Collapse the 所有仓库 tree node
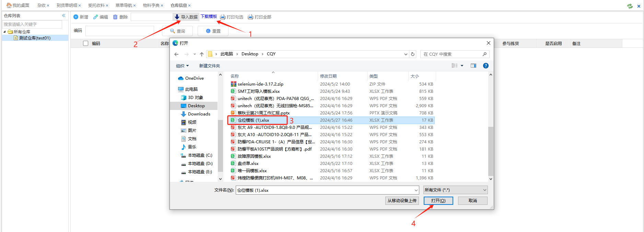 5,32
